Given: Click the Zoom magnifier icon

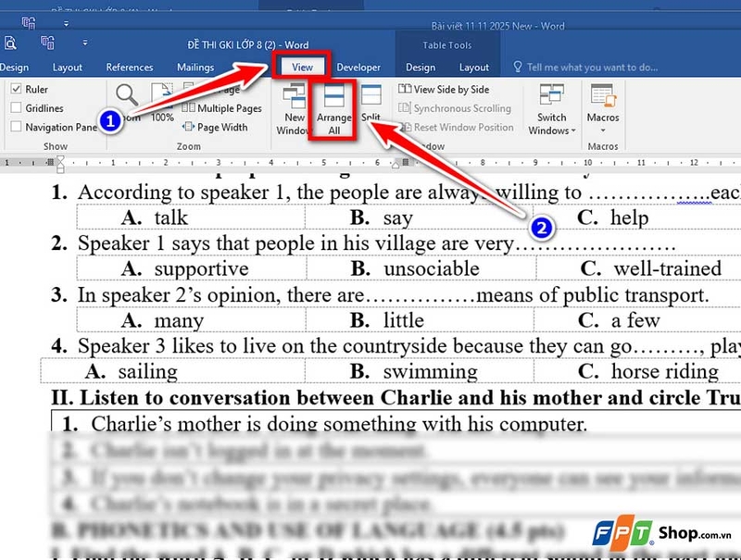Looking at the screenshot, I should click(127, 95).
